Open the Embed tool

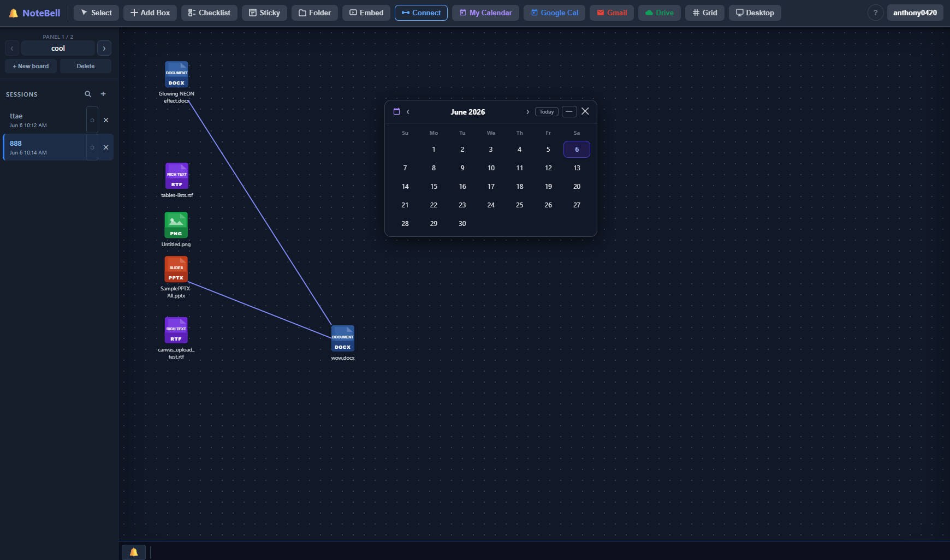click(x=366, y=13)
